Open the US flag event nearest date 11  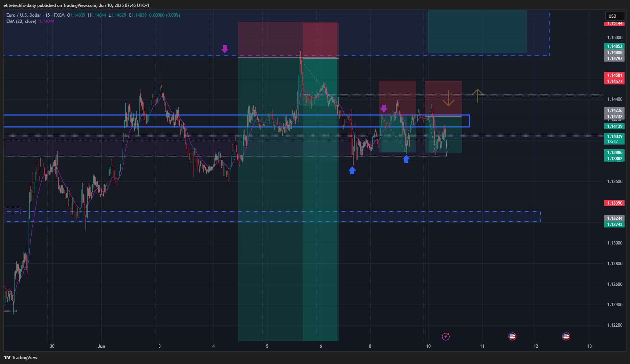512,336
